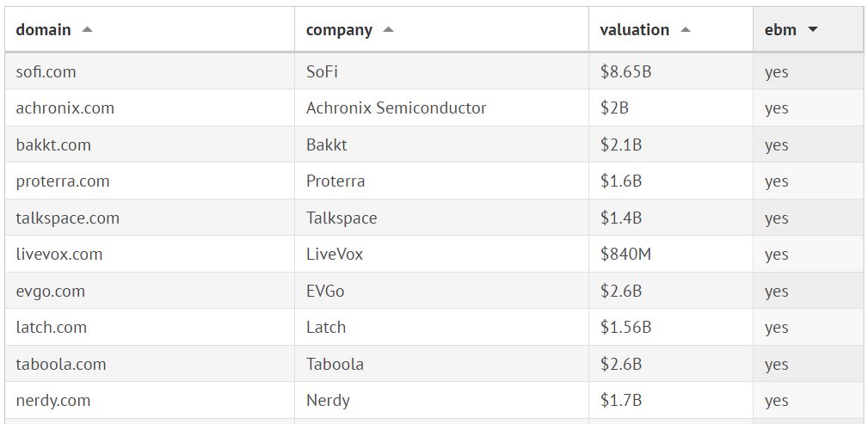Click the descending arrow beside ebm header
The image size is (868, 424).
tap(812, 30)
